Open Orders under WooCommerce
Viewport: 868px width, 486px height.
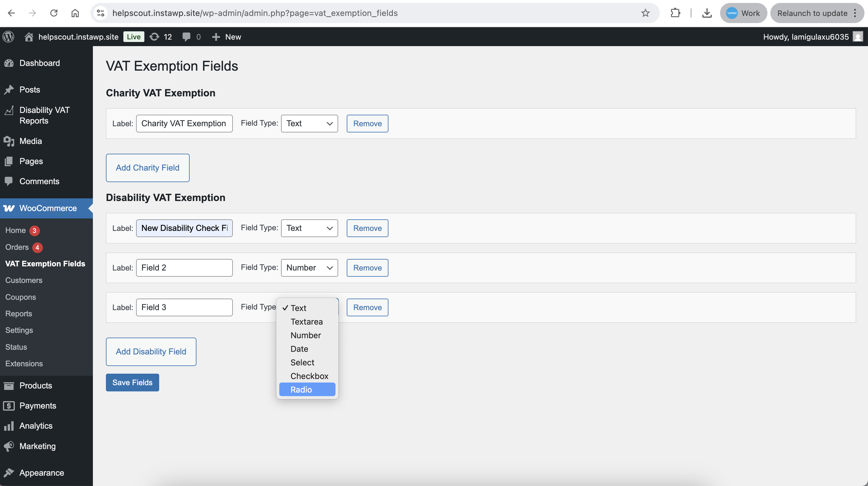click(x=17, y=247)
